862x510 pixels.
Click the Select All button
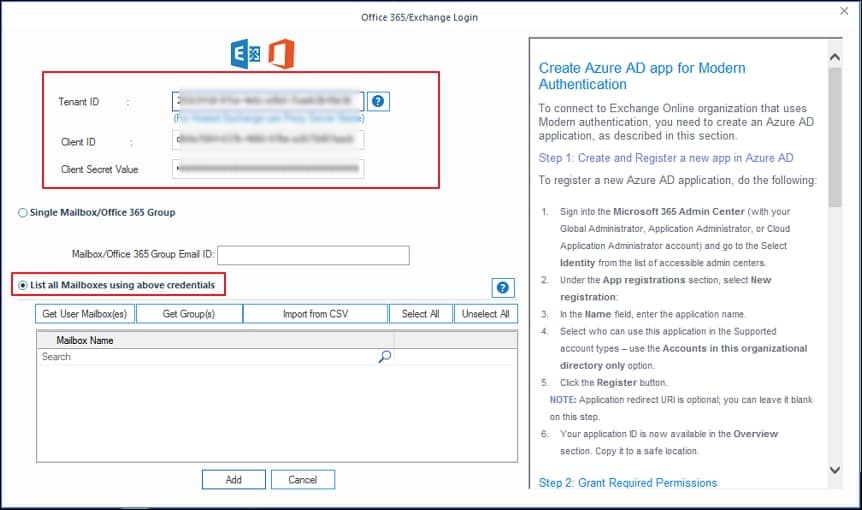tap(421, 314)
